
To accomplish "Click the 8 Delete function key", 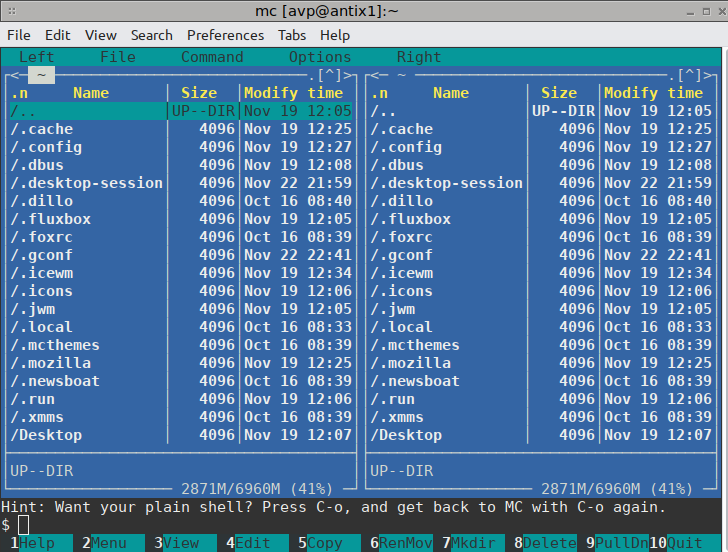I will [x=545, y=543].
